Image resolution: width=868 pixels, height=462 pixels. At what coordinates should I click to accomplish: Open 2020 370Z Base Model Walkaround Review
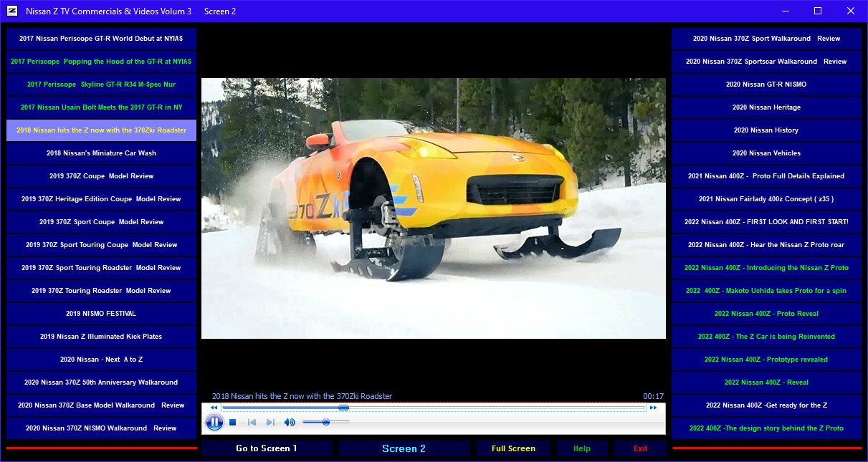(101, 405)
